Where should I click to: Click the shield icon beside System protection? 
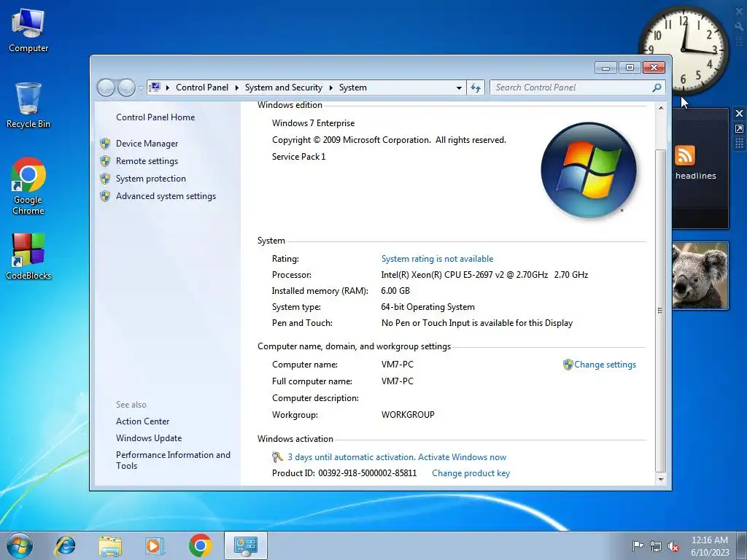point(105,179)
